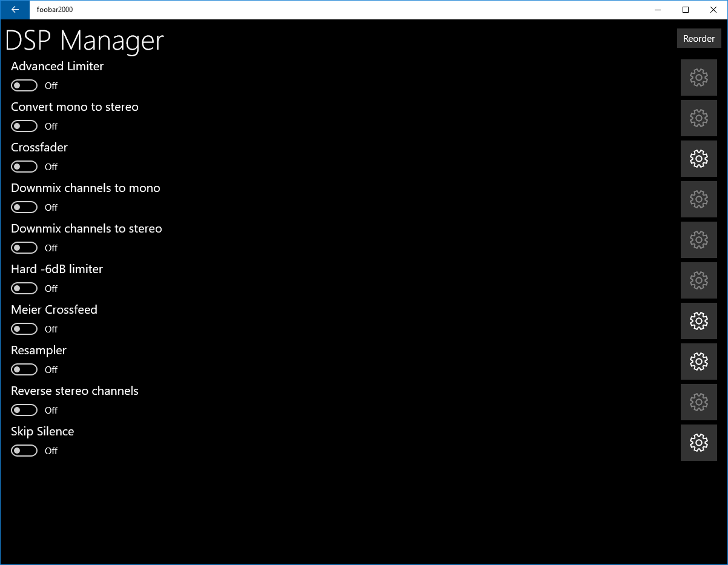Click the Advanced Limiter gear icon
This screenshot has width=728, height=565.
tap(699, 78)
